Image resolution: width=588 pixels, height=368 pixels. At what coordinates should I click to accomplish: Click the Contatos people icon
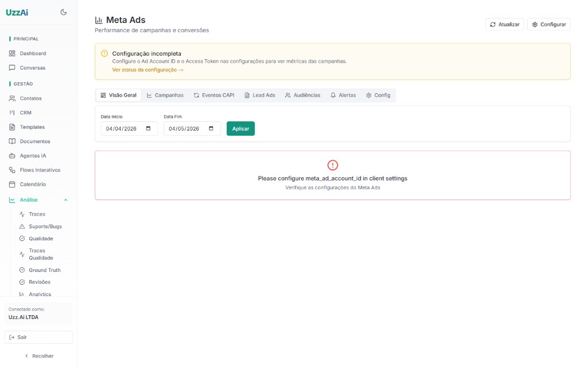12,98
